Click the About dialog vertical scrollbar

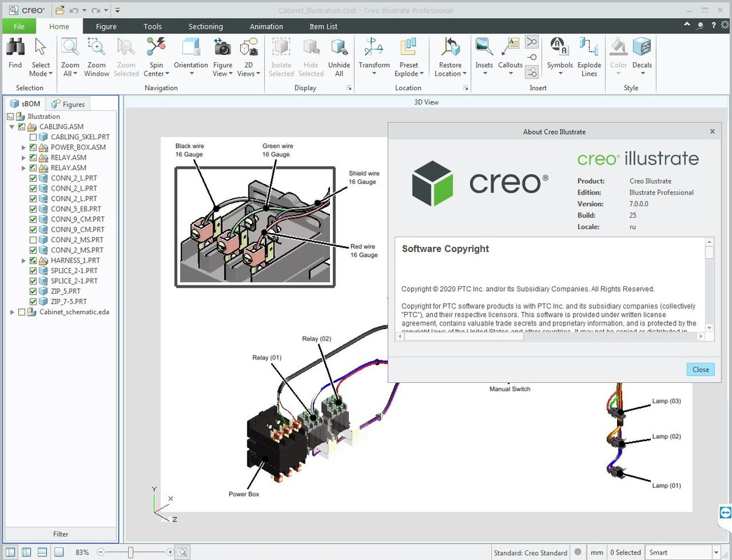click(710, 285)
